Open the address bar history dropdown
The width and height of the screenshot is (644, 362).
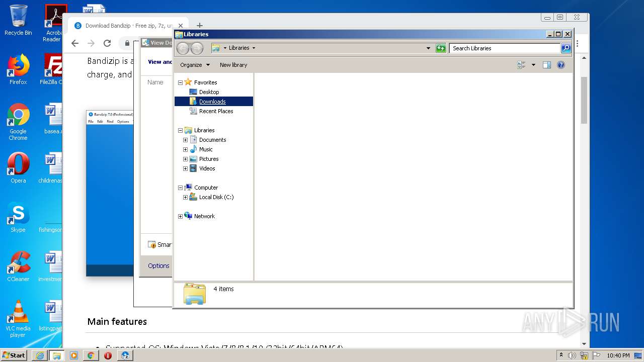[x=428, y=48]
